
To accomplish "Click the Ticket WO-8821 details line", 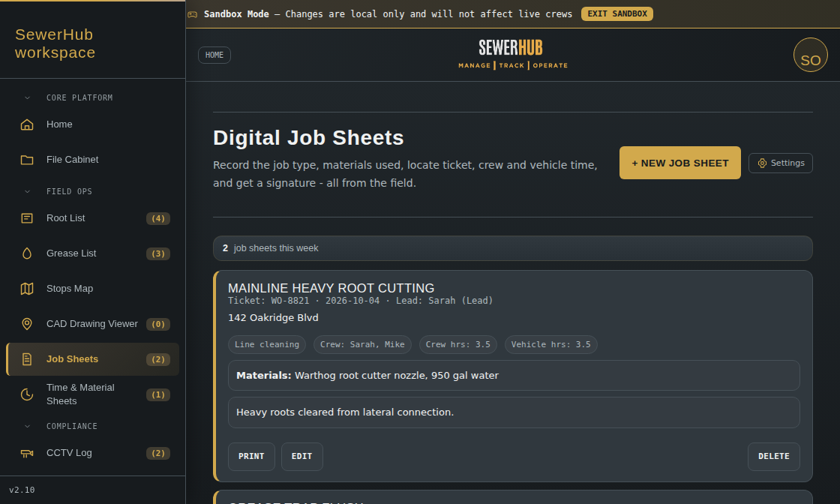I will point(360,301).
